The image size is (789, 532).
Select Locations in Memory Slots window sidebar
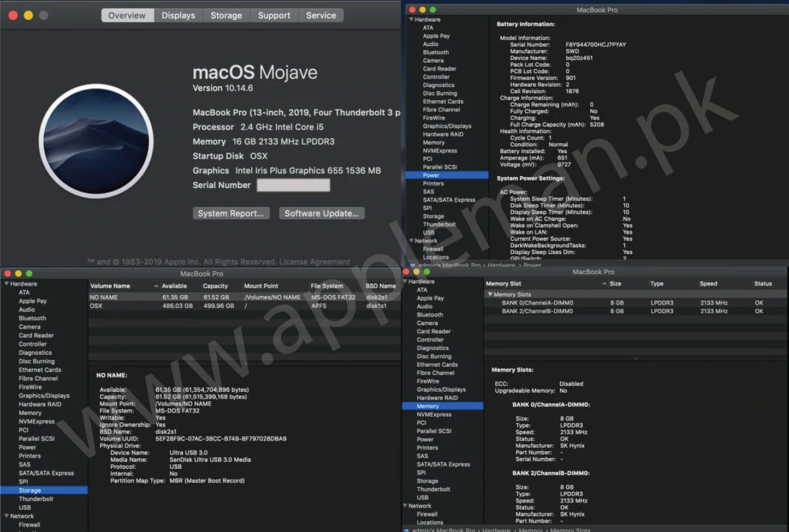coord(430,523)
